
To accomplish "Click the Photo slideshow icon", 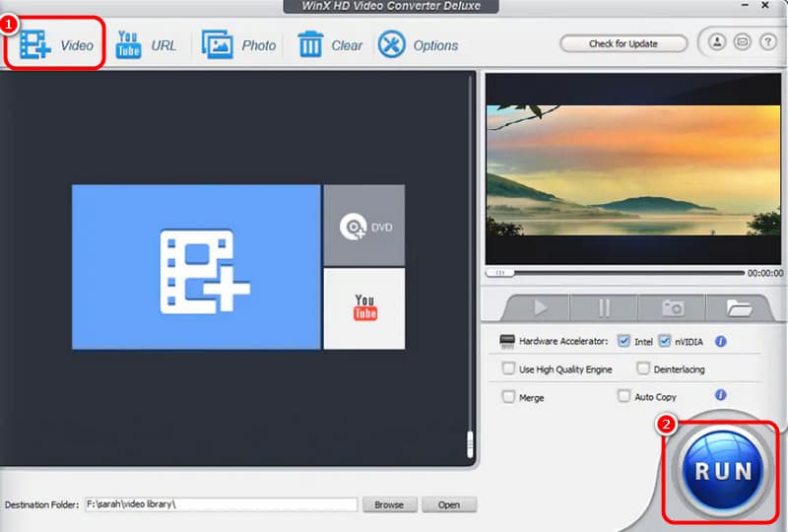I will 218,45.
